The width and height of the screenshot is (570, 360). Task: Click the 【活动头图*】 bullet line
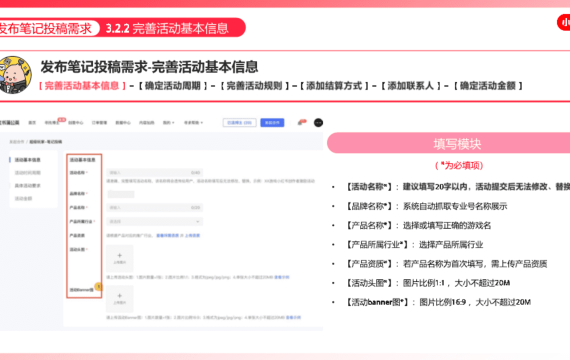click(427, 283)
